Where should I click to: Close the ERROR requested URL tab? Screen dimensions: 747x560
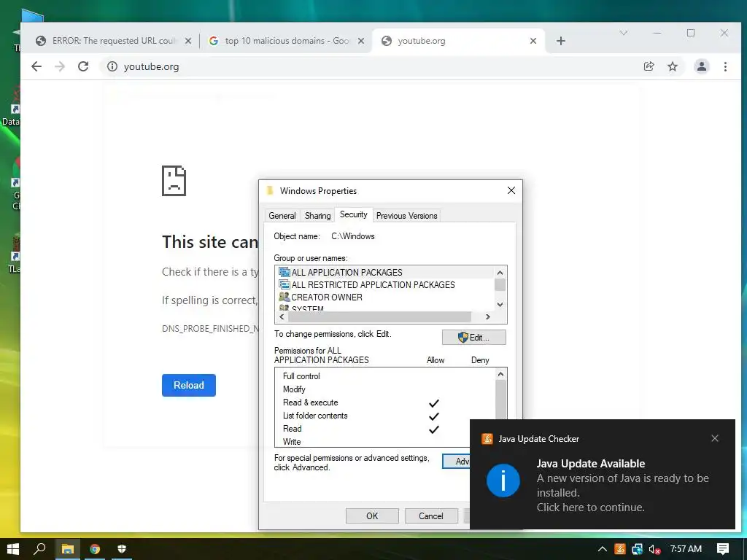[188, 41]
